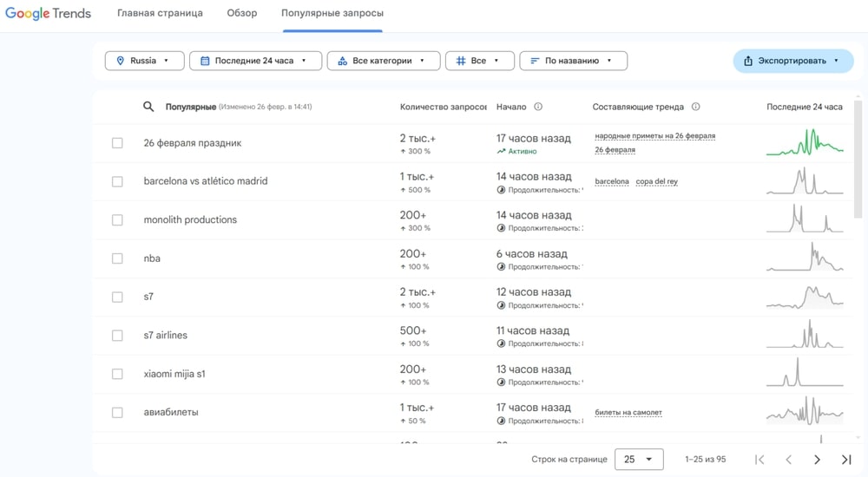Click the sort icon in По названию filter
The height and width of the screenshot is (477, 868).
pos(535,61)
